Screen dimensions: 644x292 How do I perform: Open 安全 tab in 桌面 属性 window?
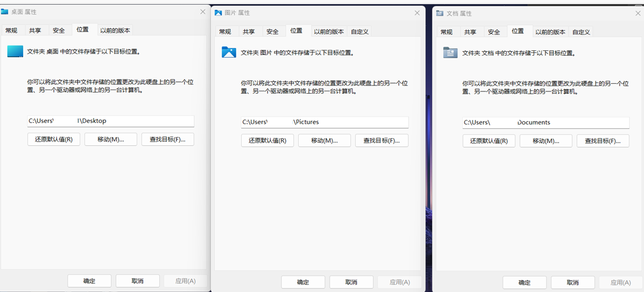(59, 30)
